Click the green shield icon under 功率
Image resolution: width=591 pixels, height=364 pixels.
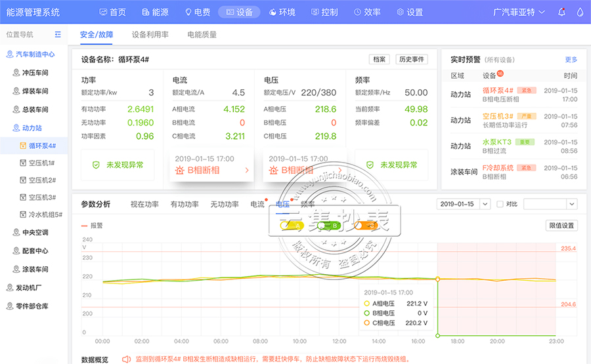(x=96, y=165)
